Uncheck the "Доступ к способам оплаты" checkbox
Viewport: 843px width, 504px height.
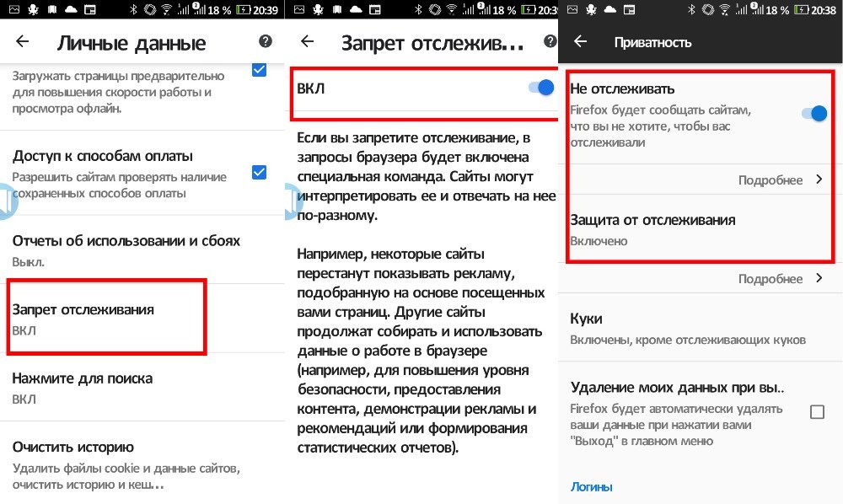259,172
